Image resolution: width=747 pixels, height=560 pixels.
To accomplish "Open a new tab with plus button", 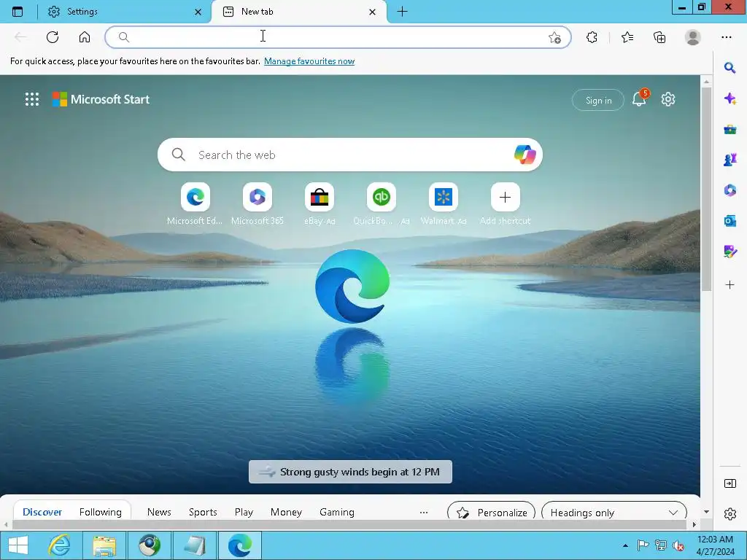I will pyautogui.click(x=402, y=12).
